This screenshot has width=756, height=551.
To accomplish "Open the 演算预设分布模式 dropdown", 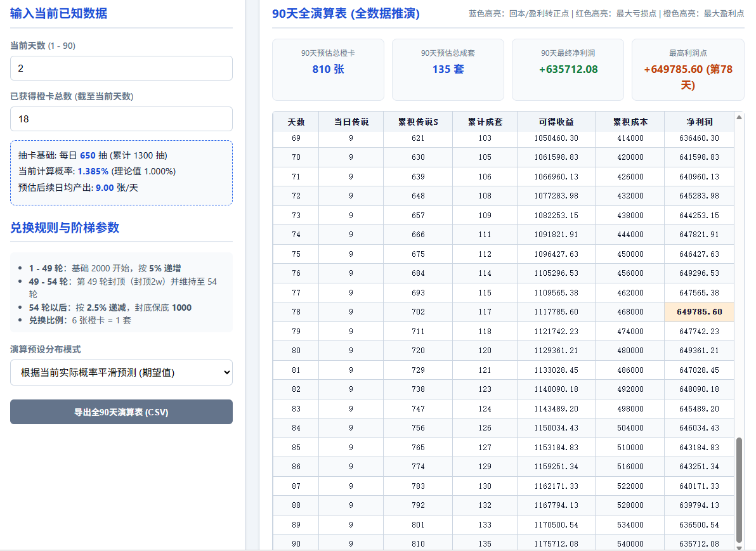I will tap(121, 372).
